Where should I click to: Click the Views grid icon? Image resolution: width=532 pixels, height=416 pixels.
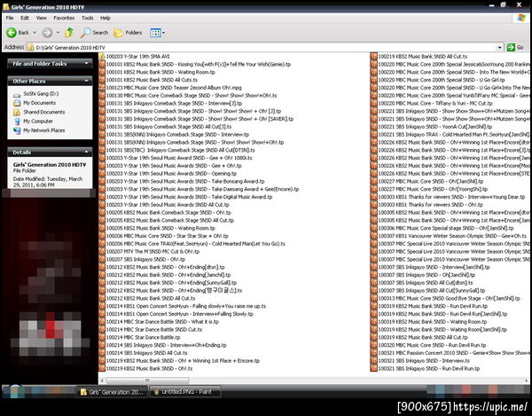pyautogui.click(x=155, y=33)
